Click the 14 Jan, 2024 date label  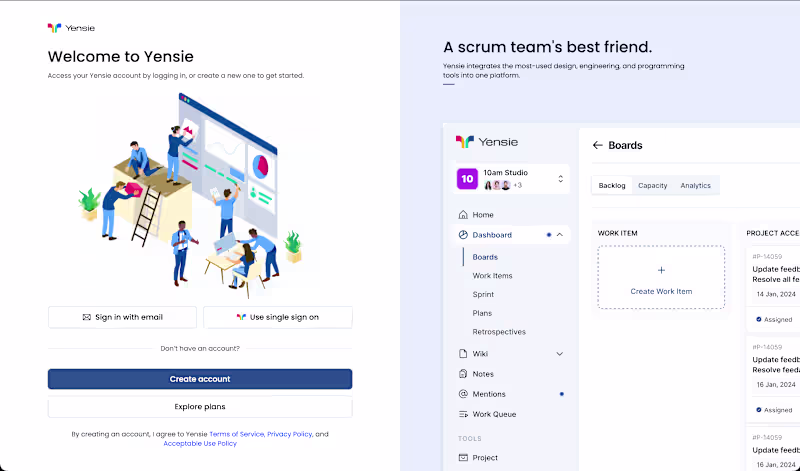(776, 294)
